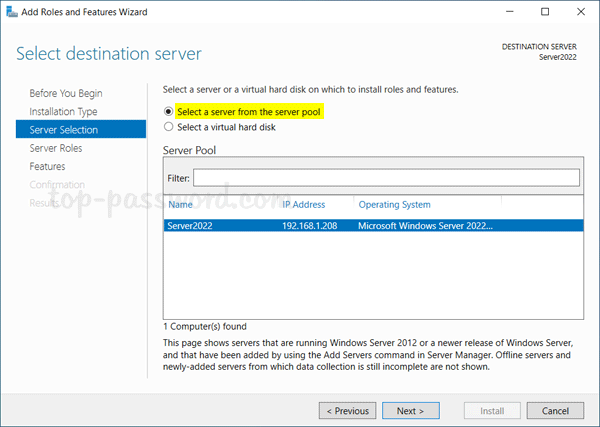Open the Installation Type step
Viewport: 600px width, 427px height.
coord(63,111)
